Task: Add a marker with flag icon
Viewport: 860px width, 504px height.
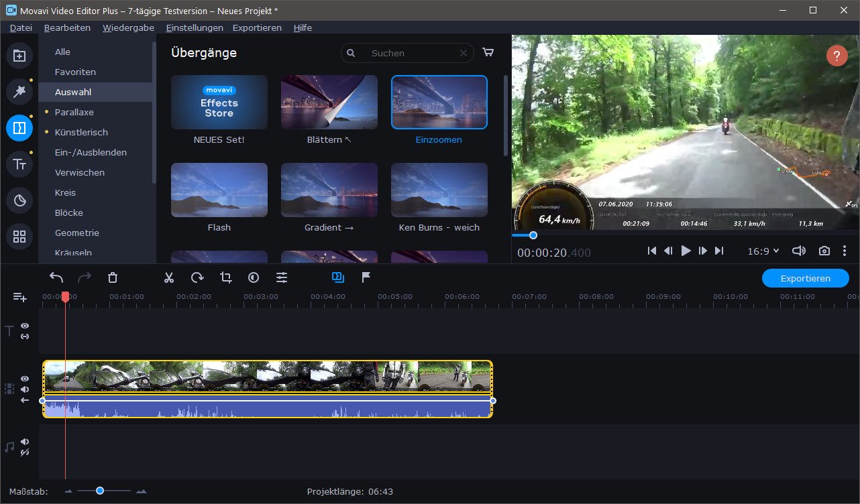Action: click(366, 277)
